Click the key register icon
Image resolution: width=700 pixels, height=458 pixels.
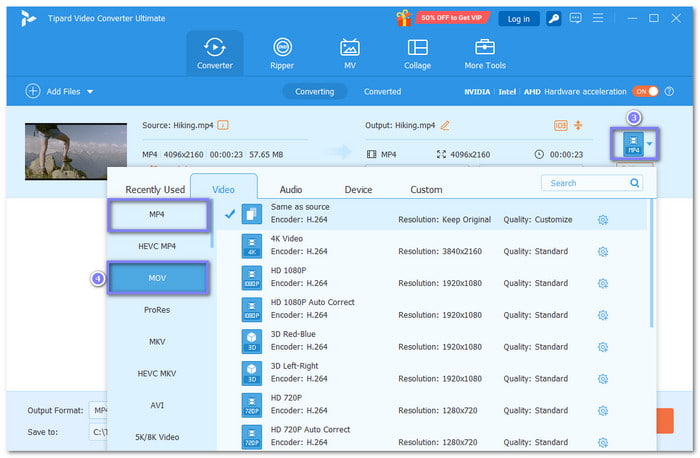click(x=553, y=18)
